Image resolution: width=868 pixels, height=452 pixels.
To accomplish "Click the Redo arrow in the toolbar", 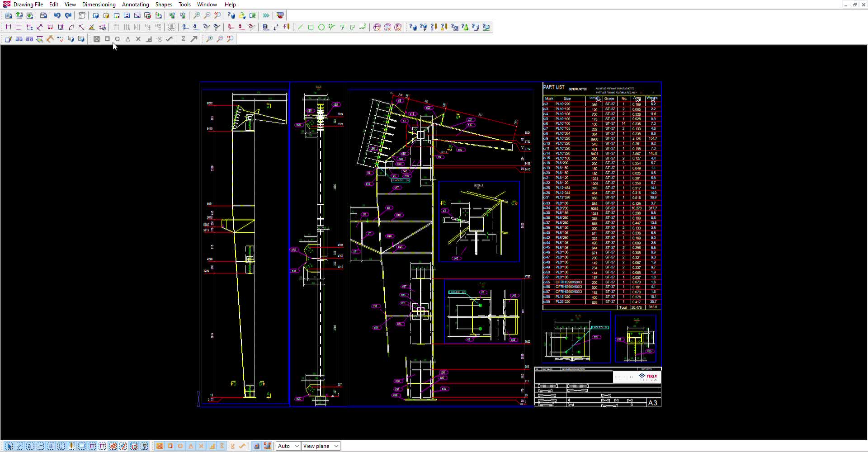I will point(68,15).
